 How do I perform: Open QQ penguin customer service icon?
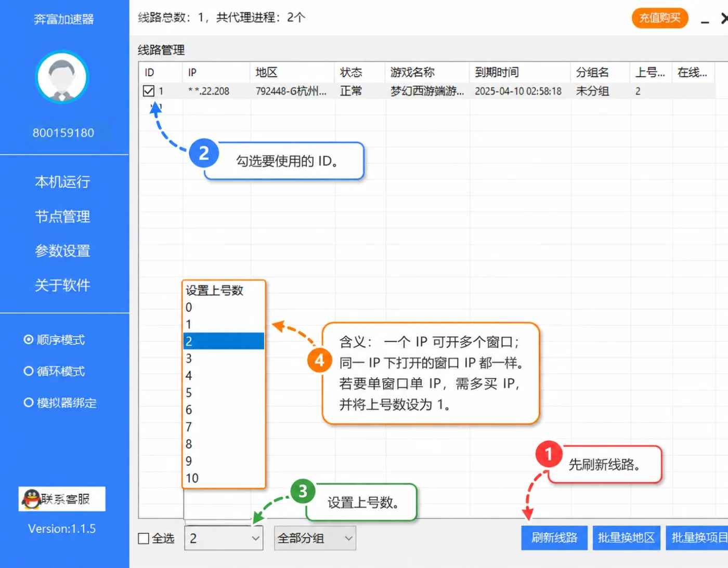point(31,499)
